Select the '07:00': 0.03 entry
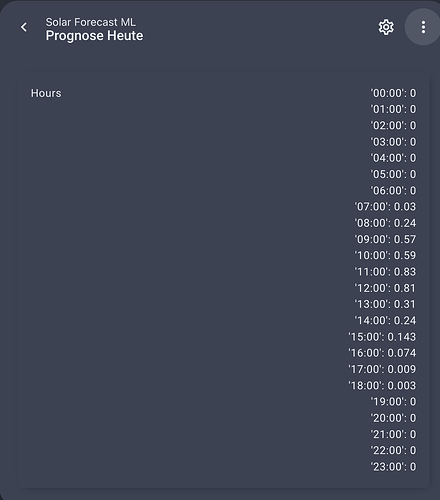Viewport: 440px width, 500px height. [385, 207]
